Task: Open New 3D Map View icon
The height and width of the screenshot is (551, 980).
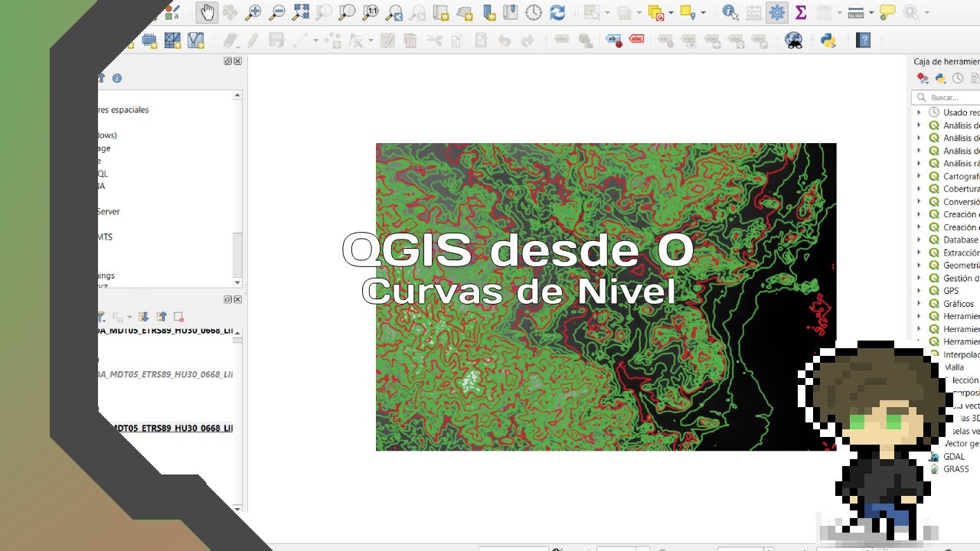Action: (464, 12)
